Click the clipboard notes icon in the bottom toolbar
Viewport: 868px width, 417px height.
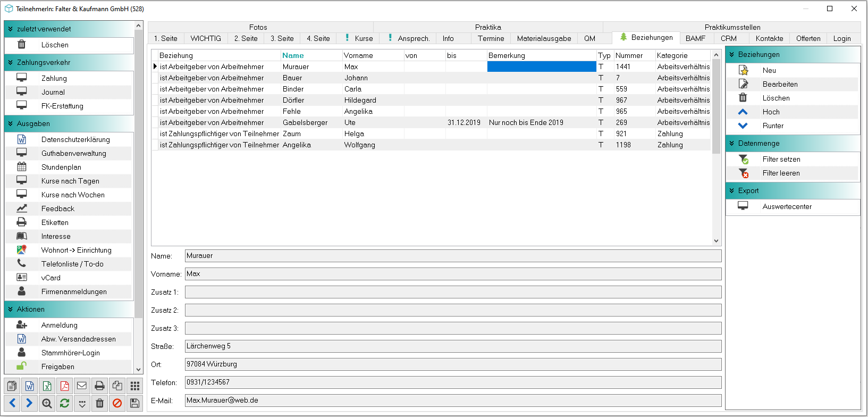12,386
